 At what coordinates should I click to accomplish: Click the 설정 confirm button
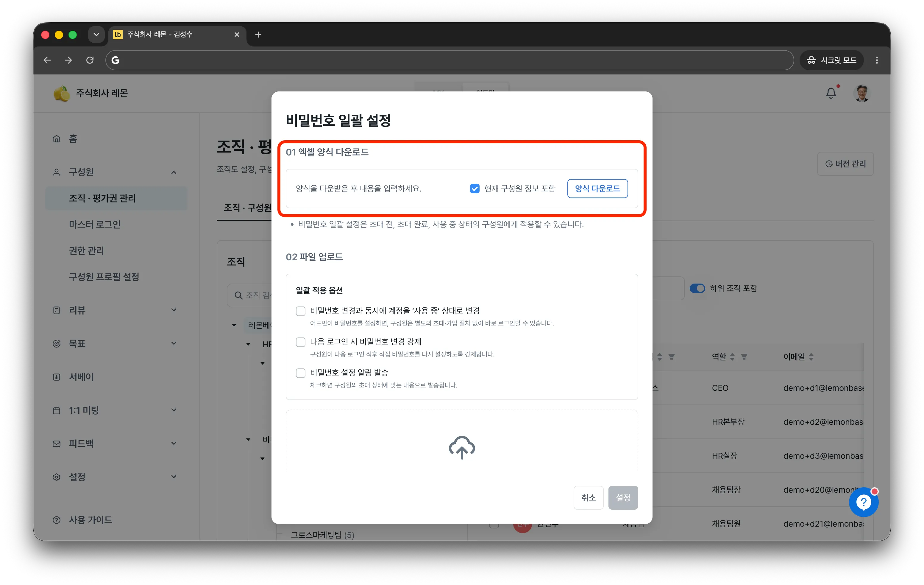point(623,497)
